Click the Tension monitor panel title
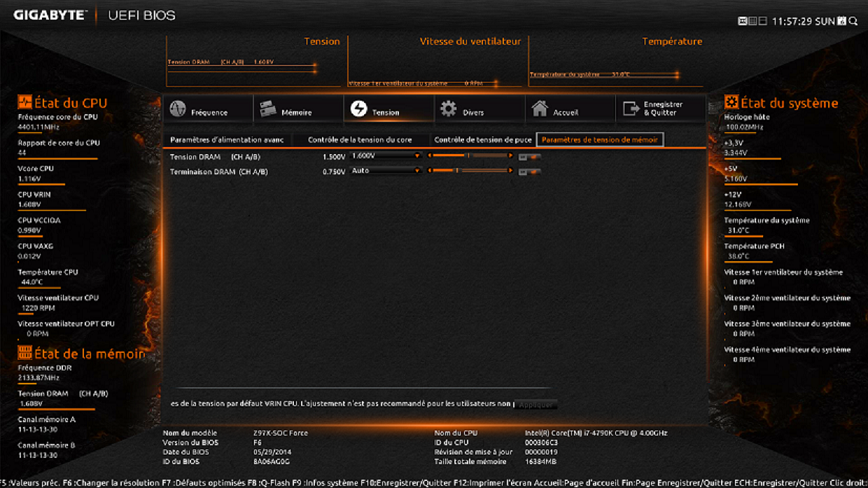This screenshot has height=488, width=868. 322,41
